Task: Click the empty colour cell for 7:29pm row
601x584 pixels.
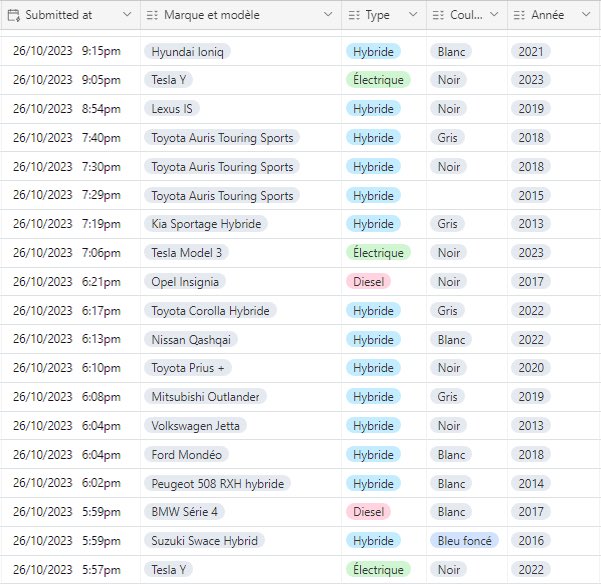Action: point(467,195)
